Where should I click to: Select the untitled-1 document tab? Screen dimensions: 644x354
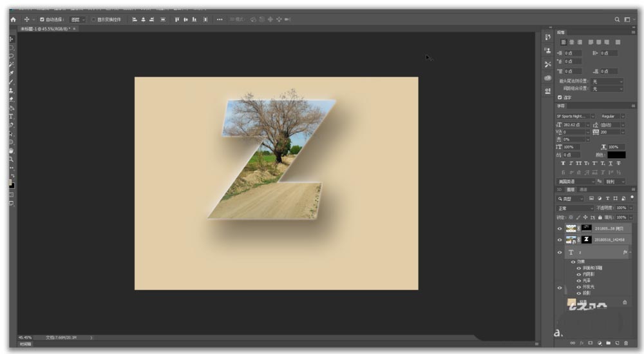pos(48,29)
